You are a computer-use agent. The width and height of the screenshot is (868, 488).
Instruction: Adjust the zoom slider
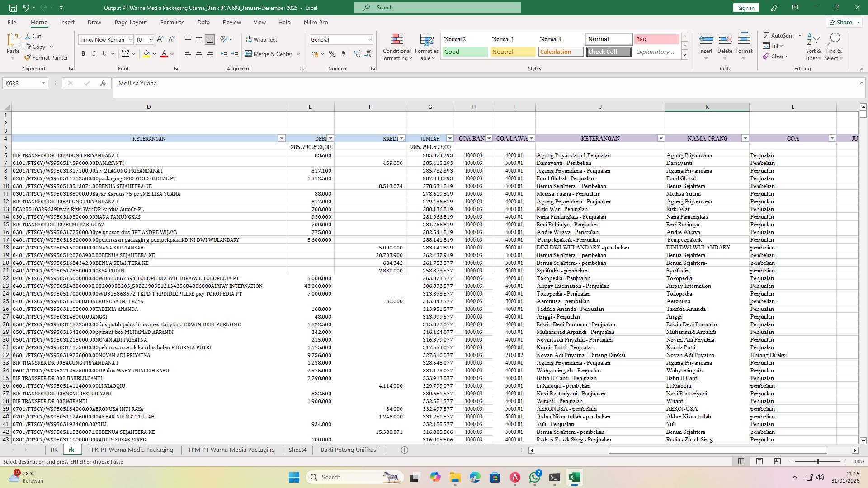[x=819, y=462]
